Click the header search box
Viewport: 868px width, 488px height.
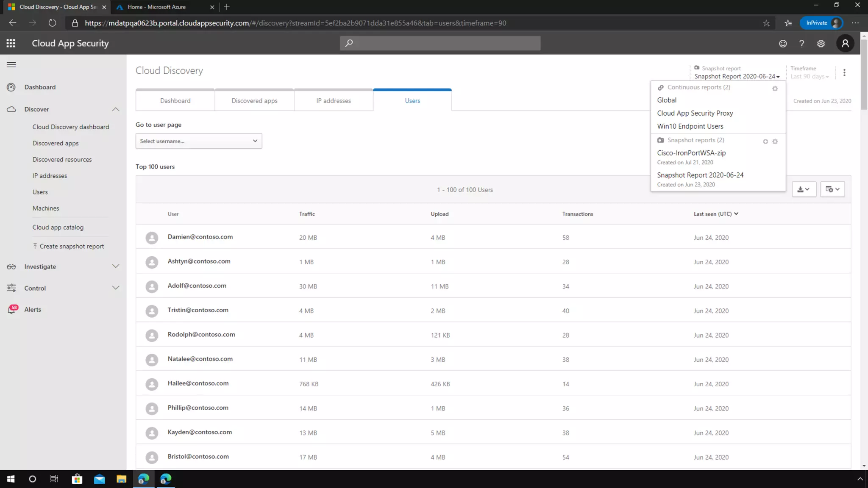[x=440, y=43]
